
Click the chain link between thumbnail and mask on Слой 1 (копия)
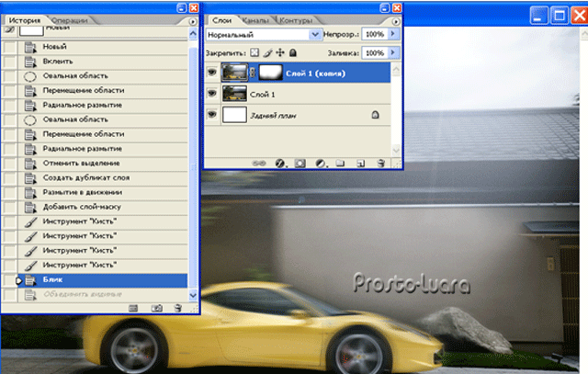253,73
